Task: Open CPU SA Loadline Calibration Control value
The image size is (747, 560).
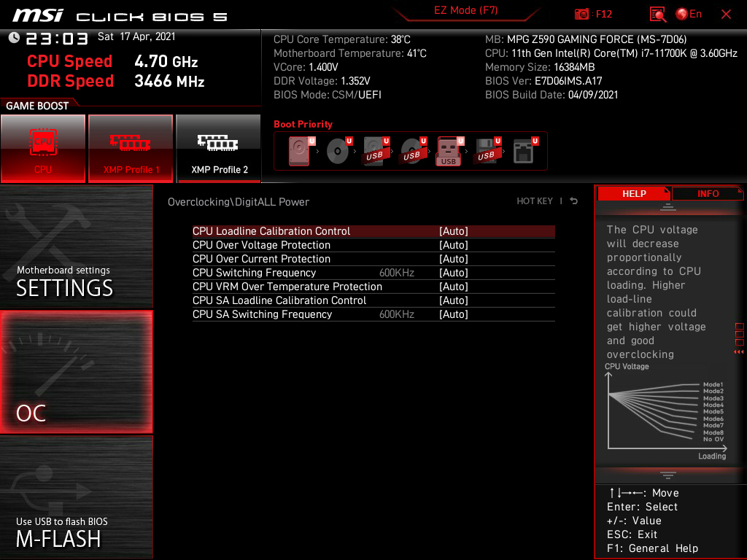Action: [x=454, y=300]
